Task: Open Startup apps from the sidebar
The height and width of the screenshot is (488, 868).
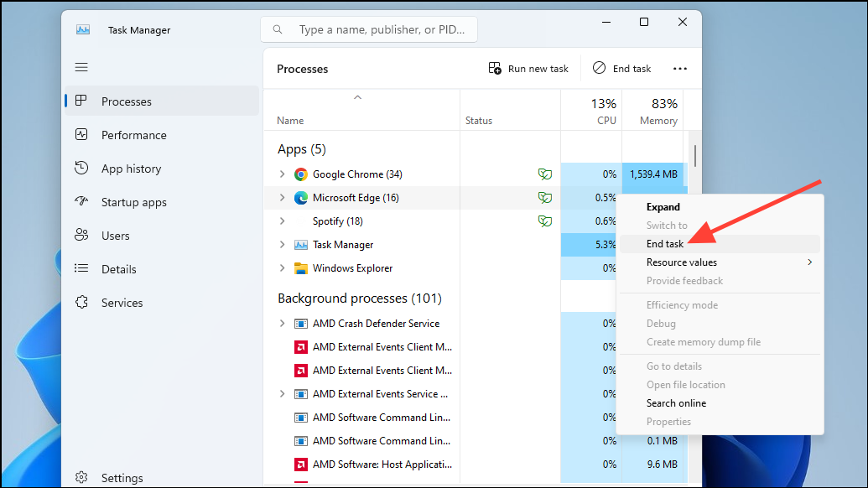Action: (81, 202)
